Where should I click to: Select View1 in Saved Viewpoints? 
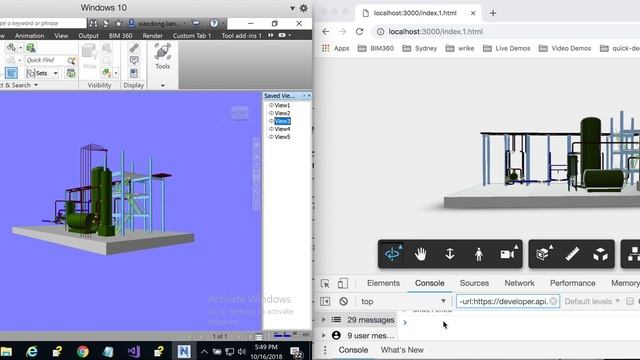coord(282,105)
